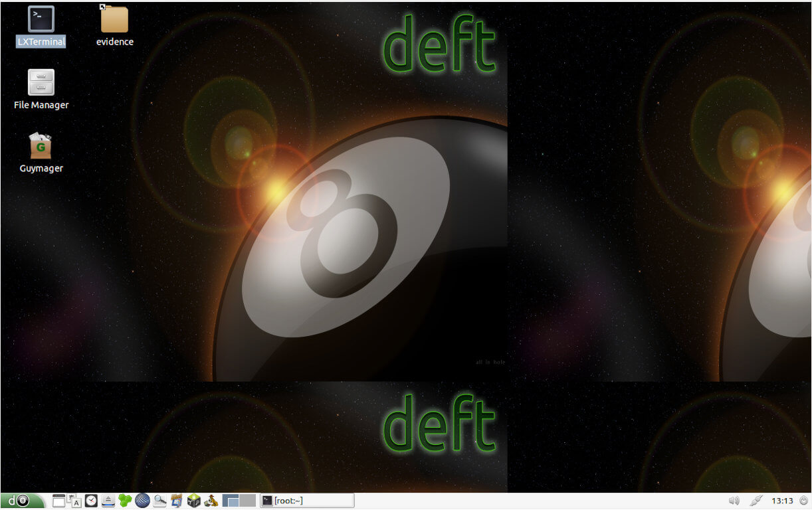Click the show desktop window icon in taskbar

(59, 501)
